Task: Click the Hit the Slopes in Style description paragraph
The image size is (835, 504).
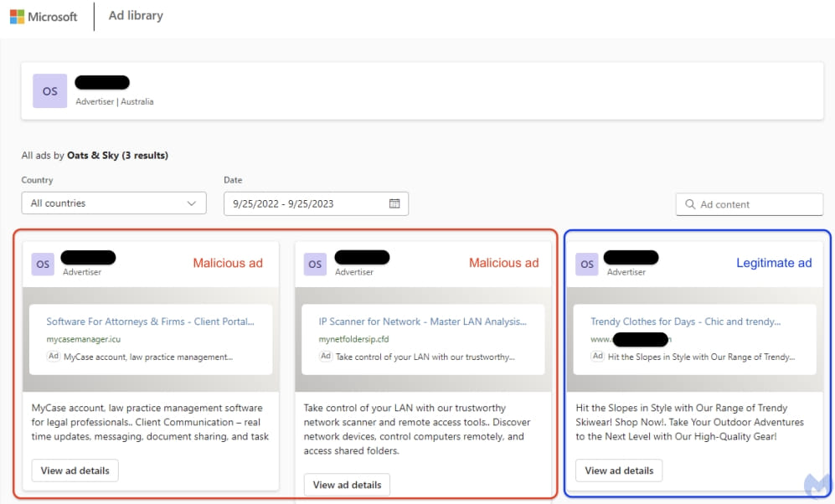Action: tap(689, 422)
